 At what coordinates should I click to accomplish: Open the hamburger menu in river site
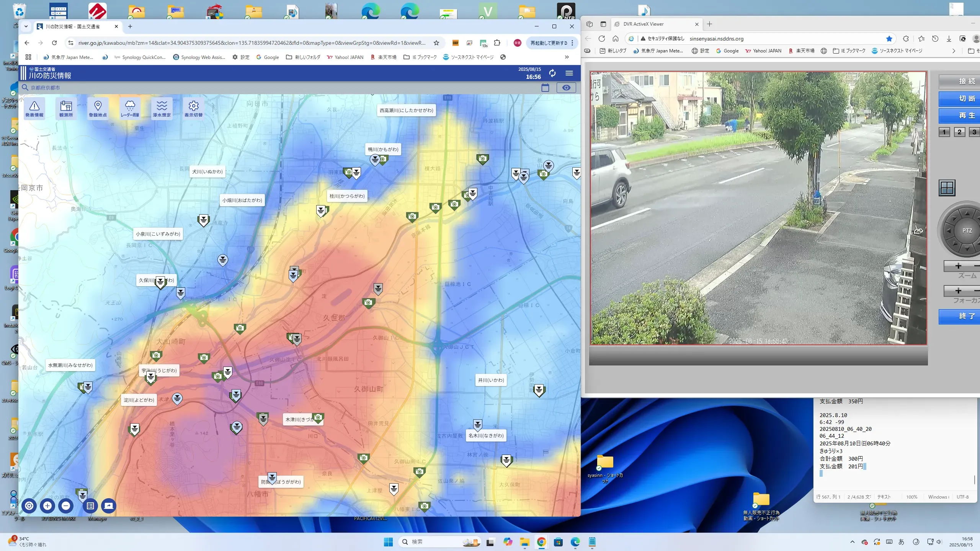[x=569, y=73]
